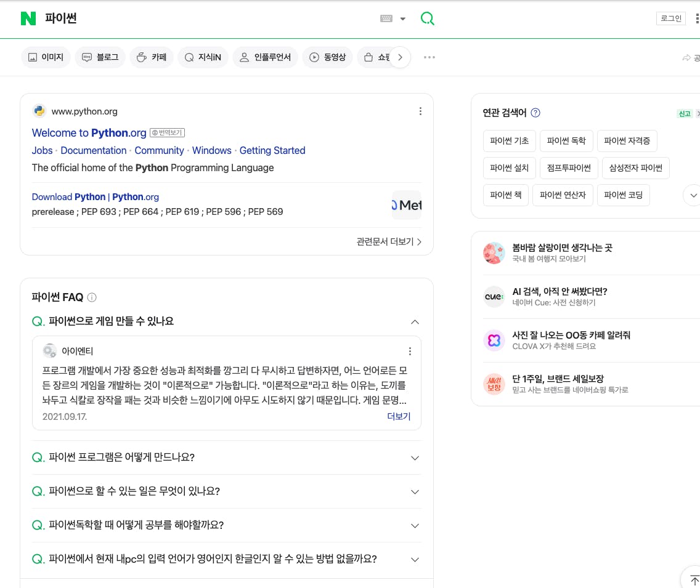
Task: Open the more tabs ellipsis menu
Action: click(x=429, y=57)
